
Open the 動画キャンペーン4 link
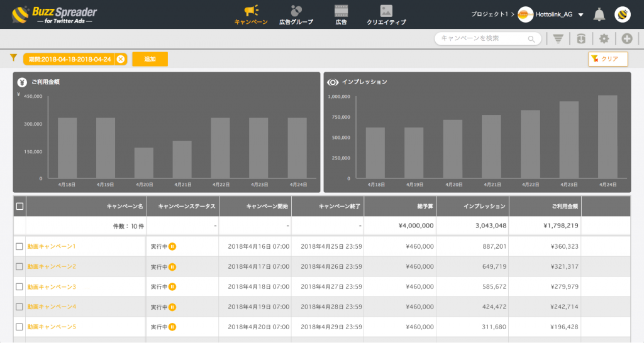tap(52, 307)
